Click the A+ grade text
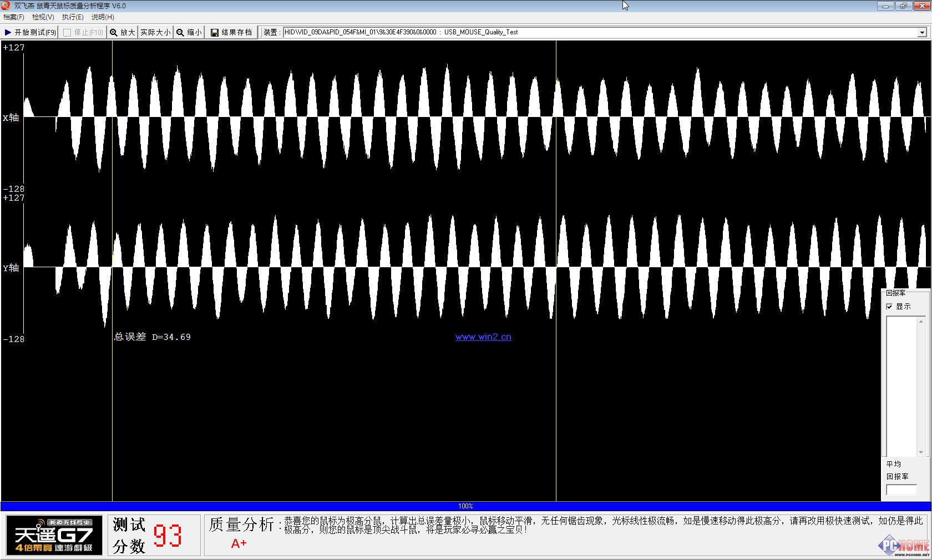This screenshot has height=560, width=932. click(x=239, y=543)
